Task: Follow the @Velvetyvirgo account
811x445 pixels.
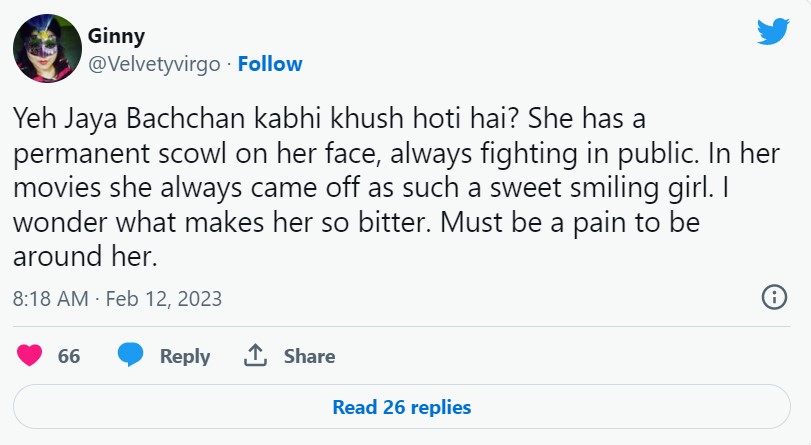Action: click(x=270, y=64)
